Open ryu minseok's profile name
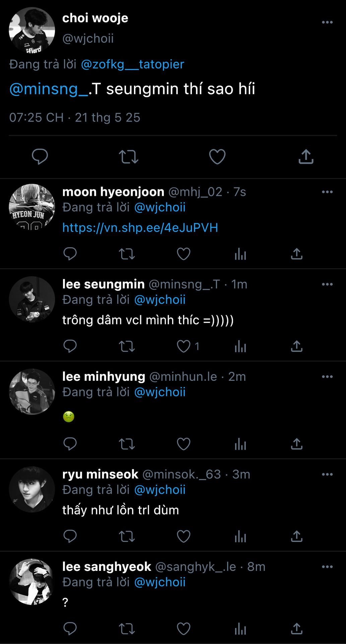 [100, 474]
